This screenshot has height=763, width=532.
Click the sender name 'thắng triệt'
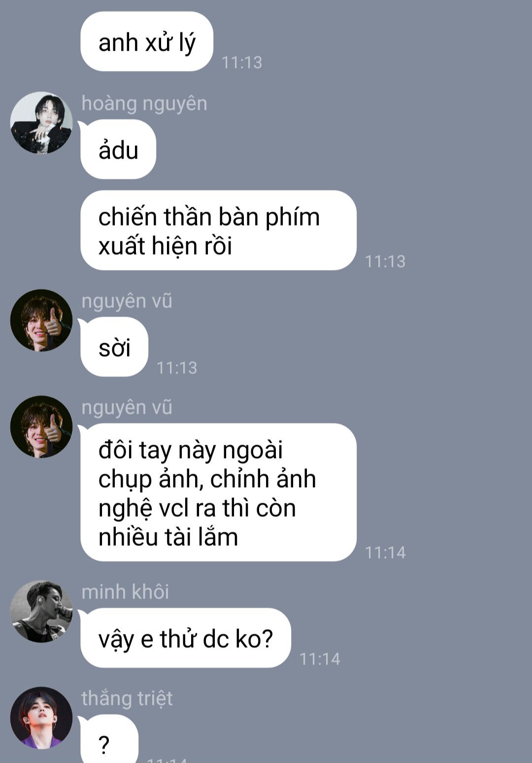point(127,698)
